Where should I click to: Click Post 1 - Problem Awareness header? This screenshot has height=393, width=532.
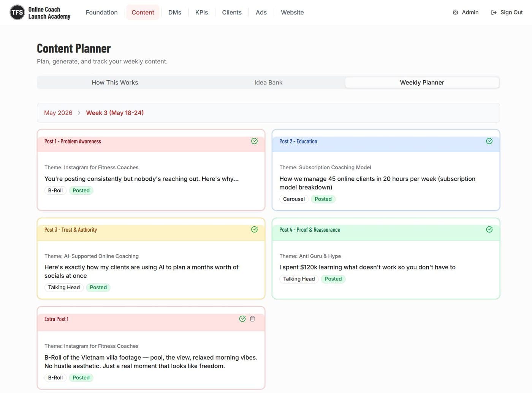[73, 142]
